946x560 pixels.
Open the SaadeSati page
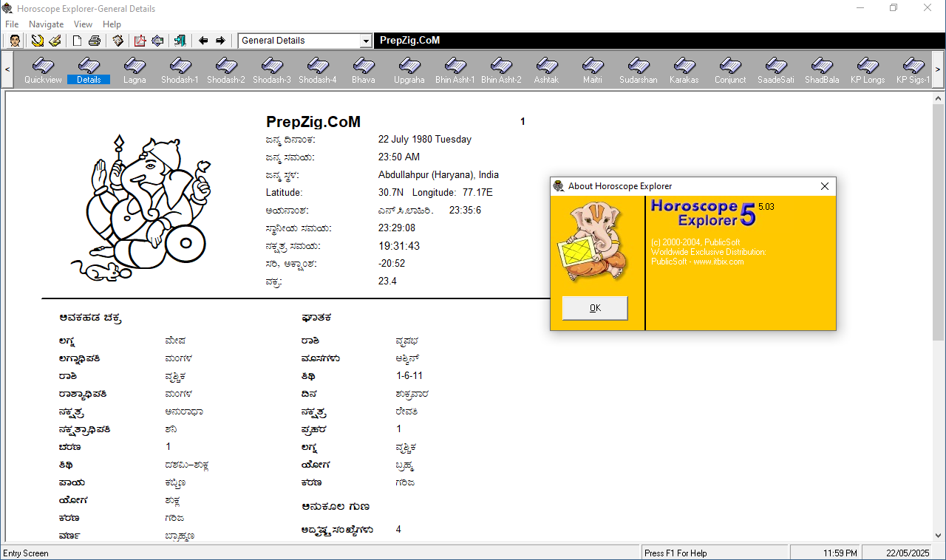(776, 70)
